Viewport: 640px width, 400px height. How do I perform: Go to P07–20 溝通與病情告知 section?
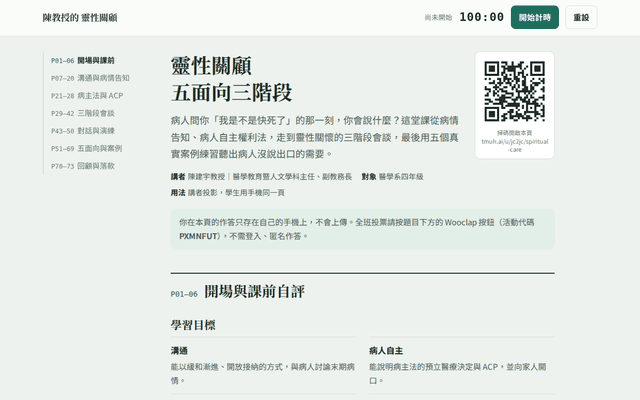click(90, 78)
